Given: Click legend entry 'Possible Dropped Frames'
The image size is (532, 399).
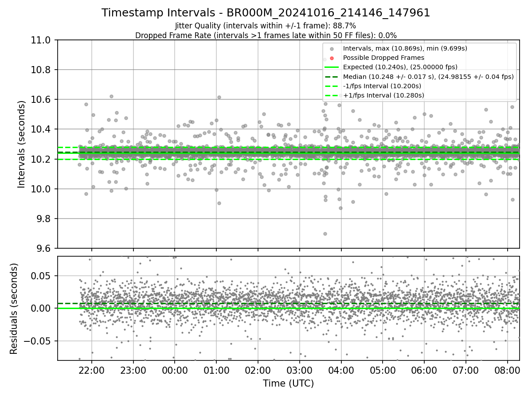Looking at the screenshot, I should tap(383, 58).
